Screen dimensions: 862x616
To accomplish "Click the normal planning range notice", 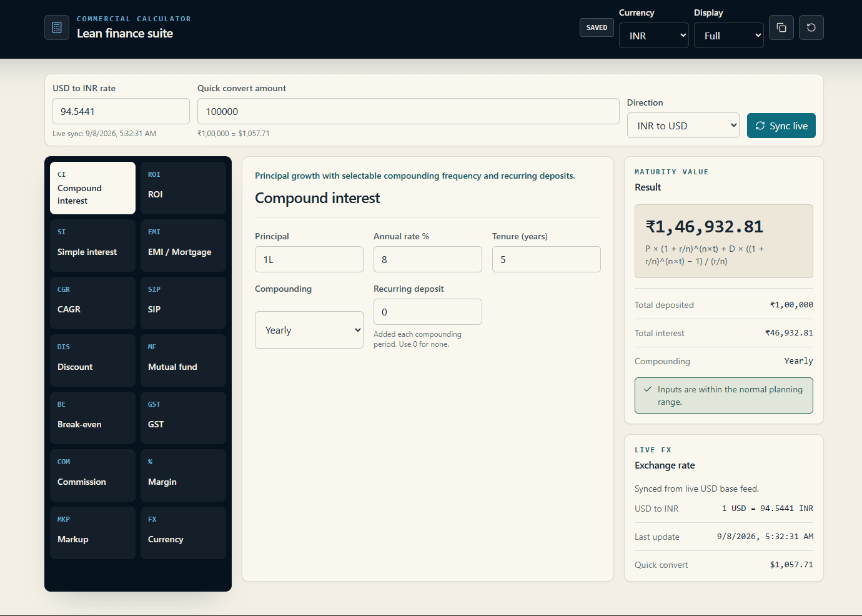I will click(724, 395).
